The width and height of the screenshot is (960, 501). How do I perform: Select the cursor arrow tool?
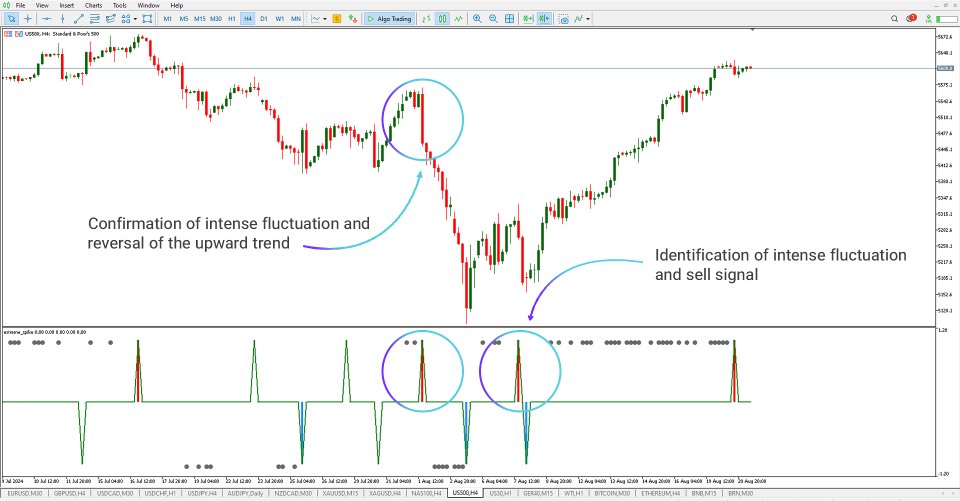11,19
